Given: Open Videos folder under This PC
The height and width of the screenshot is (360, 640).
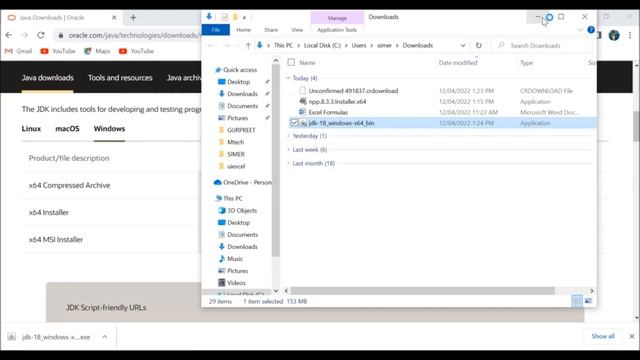Looking at the screenshot, I should tap(232, 283).
